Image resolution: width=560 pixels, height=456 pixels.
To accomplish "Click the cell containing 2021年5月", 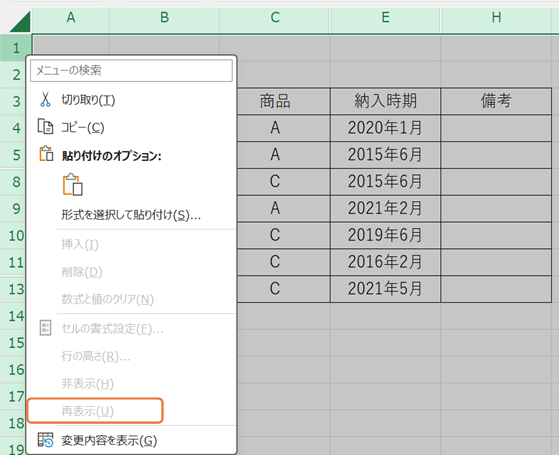I will [x=386, y=289].
